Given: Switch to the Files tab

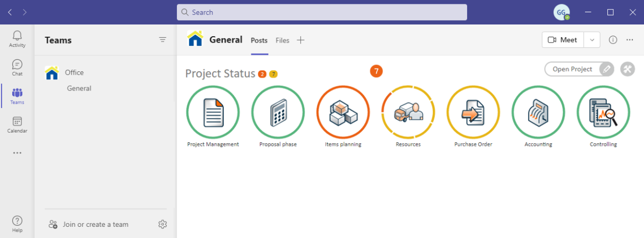Looking at the screenshot, I should pyautogui.click(x=282, y=40).
